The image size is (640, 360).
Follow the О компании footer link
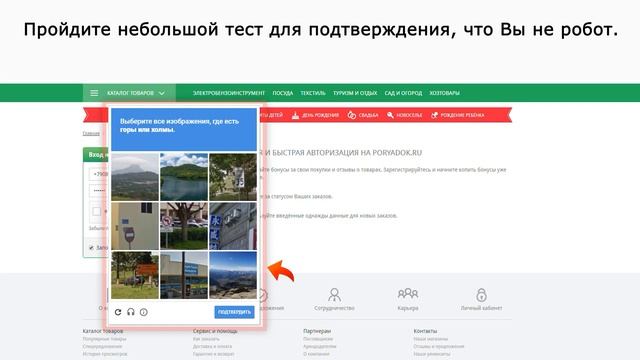(316, 354)
